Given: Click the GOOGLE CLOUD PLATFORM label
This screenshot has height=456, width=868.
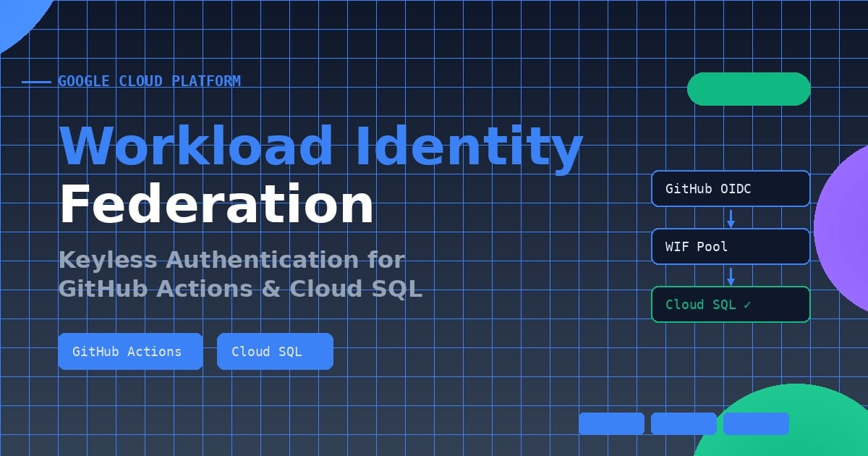Looking at the screenshot, I should [x=150, y=81].
